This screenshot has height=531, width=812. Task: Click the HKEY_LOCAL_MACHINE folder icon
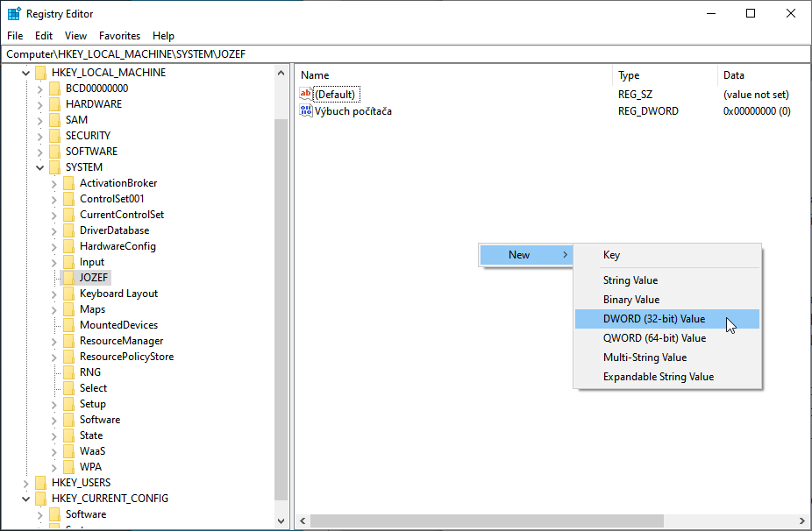pos(40,73)
